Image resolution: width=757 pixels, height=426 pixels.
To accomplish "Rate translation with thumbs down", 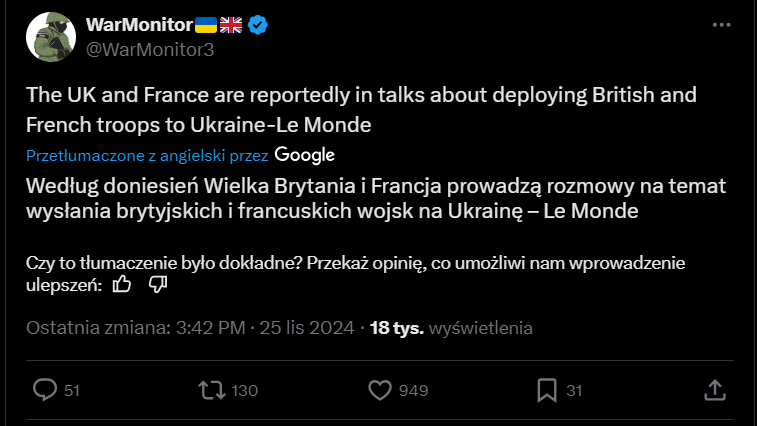I will point(157,285).
